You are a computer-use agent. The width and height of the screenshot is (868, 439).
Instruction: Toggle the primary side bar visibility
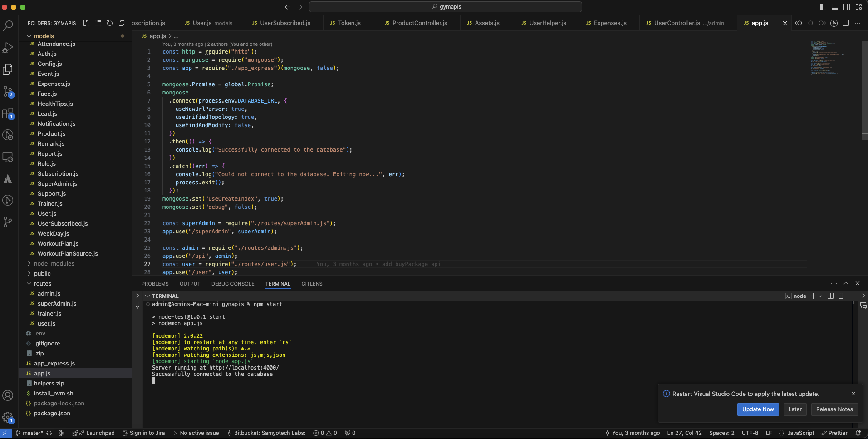[x=823, y=7]
